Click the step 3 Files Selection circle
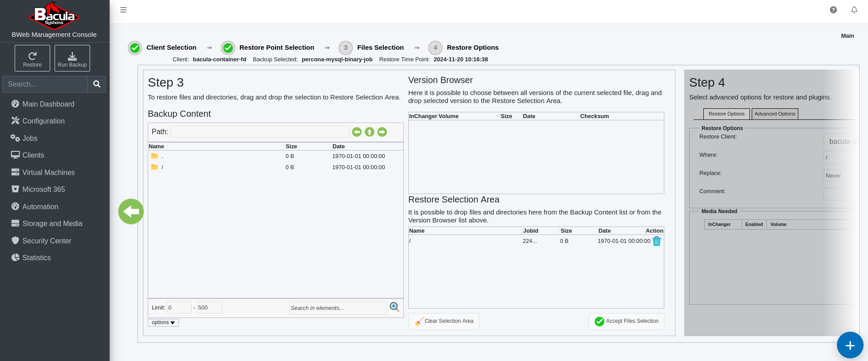Image resolution: width=868 pixels, height=361 pixels. point(346,48)
